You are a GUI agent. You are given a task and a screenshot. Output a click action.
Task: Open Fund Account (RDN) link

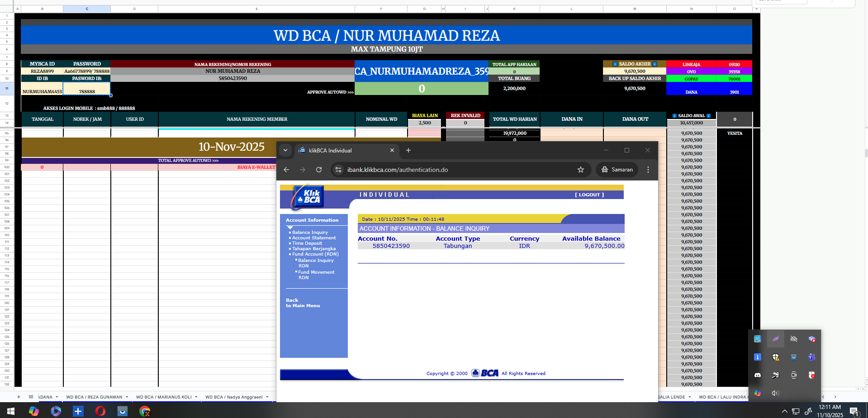tap(315, 254)
